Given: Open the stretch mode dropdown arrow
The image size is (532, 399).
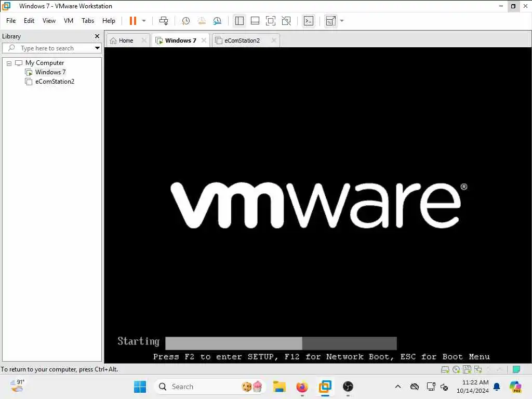Looking at the screenshot, I should pyautogui.click(x=342, y=21).
